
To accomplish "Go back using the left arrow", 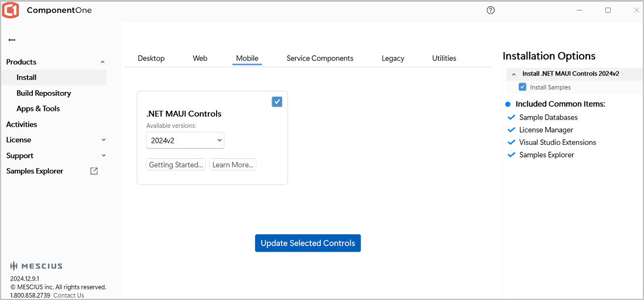I will [x=12, y=40].
